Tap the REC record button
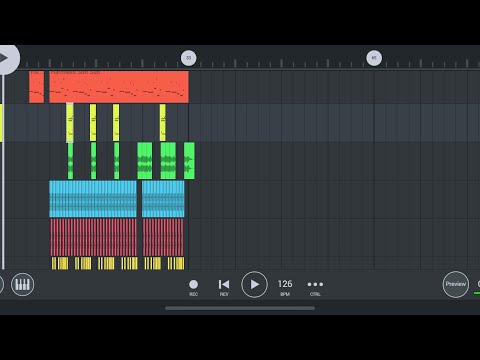The image size is (480, 360). pos(193,287)
